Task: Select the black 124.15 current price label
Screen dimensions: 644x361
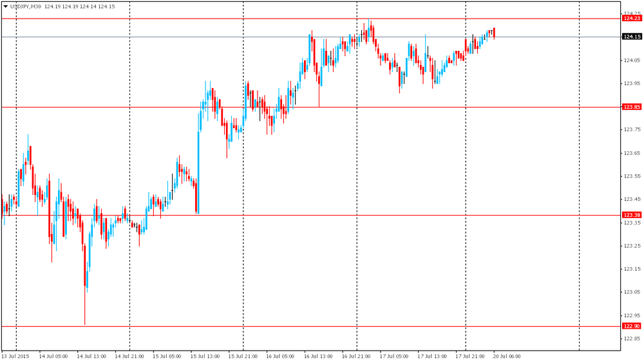Action: pos(632,37)
